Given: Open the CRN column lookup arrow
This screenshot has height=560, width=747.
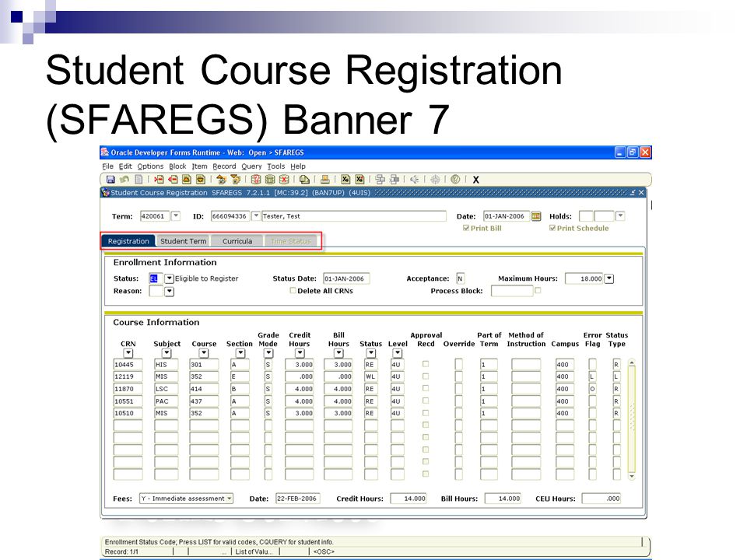Looking at the screenshot, I should pos(128,353).
